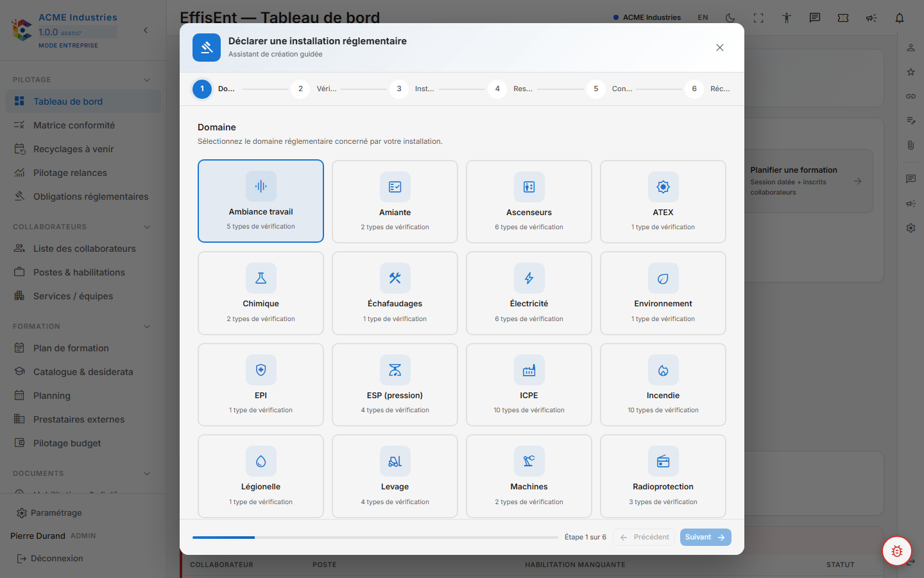This screenshot has height=578, width=924.
Task: Open Catalogue & desiderata in sidebar
Action: point(83,372)
